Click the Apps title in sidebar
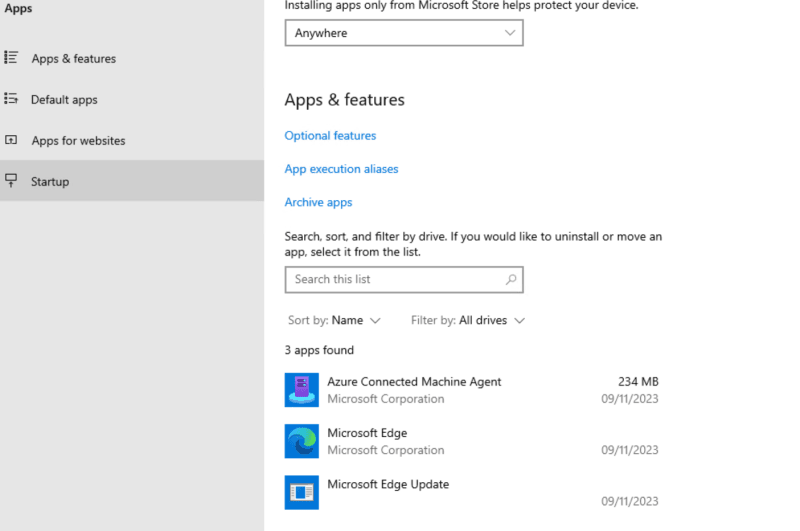800x531 pixels. [18, 8]
